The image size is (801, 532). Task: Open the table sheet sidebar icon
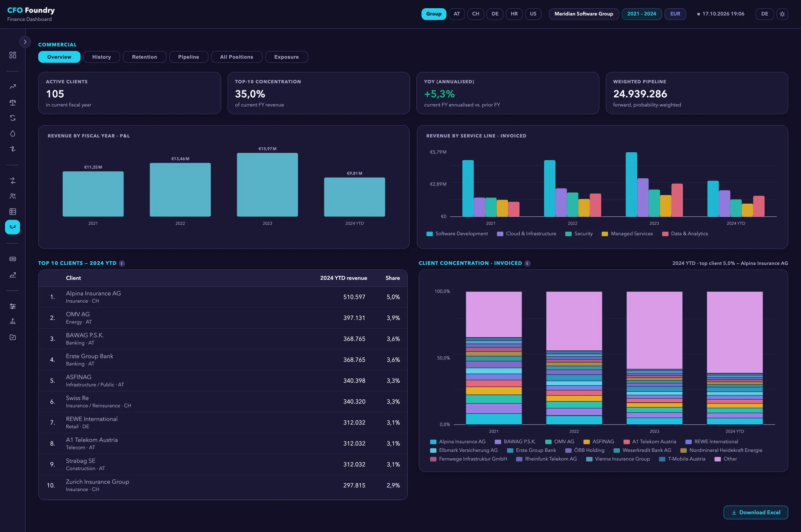point(12,212)
